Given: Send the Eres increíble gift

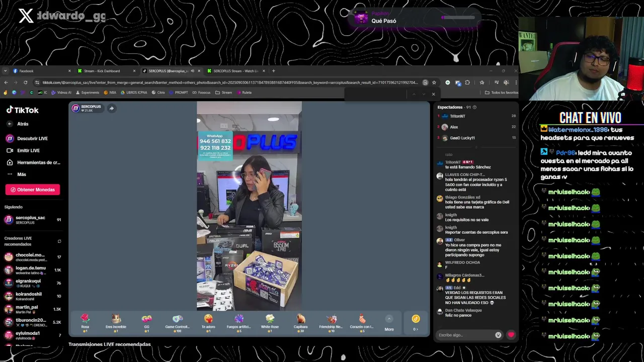Looking at the screenshot, I should pos(116,322).
